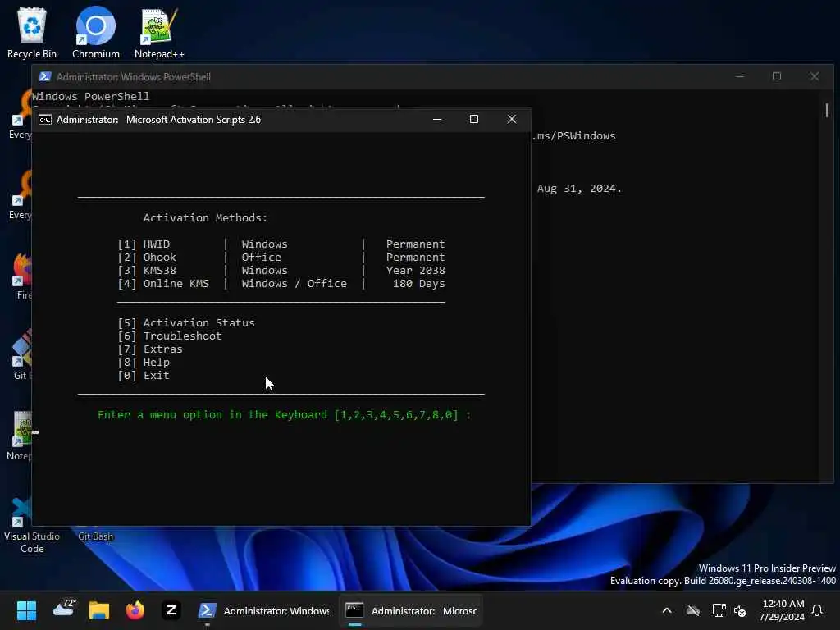The height and width of the screenshot is (630, 840).
Task: Click the '[7] Extras' line
Action: point(150,349)
